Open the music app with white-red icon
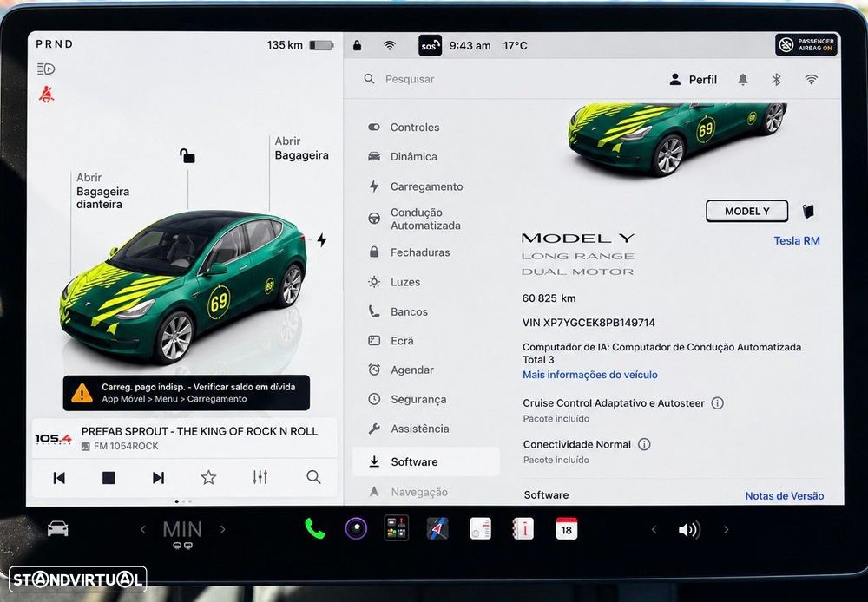868x602 pixels. (480, 528)
